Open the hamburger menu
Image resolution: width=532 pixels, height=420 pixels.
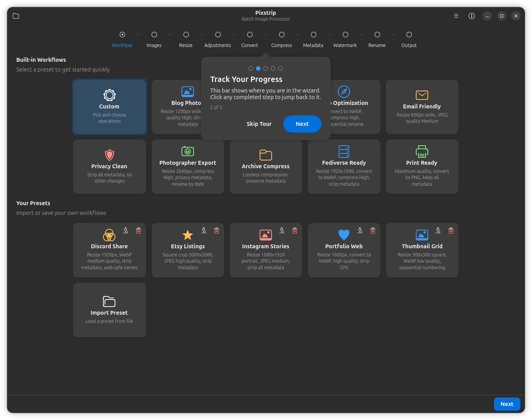(x=456, y=16)
